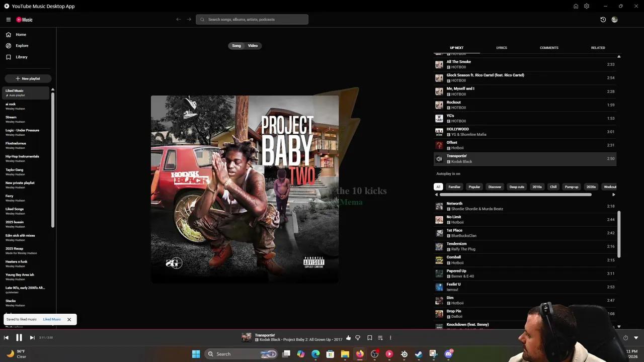The image size is (644, 362).
Task: Pause the current song
Action: [19, 338]
